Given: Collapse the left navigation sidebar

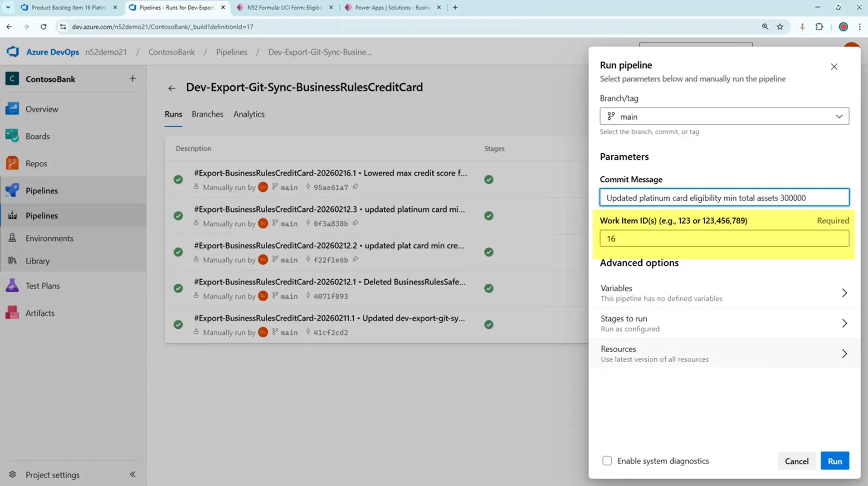Looking at the screenshot, I should [132, 474].
